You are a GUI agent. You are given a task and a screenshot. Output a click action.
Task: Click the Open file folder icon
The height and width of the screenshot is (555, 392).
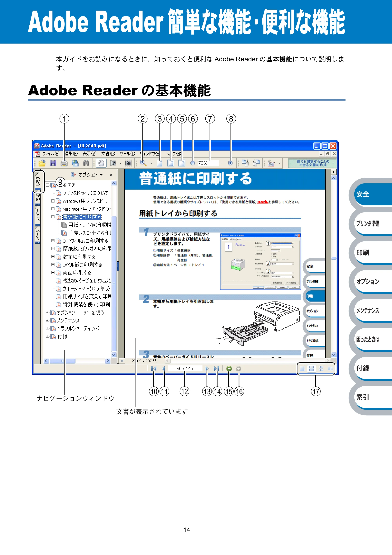tap(42, 163)
